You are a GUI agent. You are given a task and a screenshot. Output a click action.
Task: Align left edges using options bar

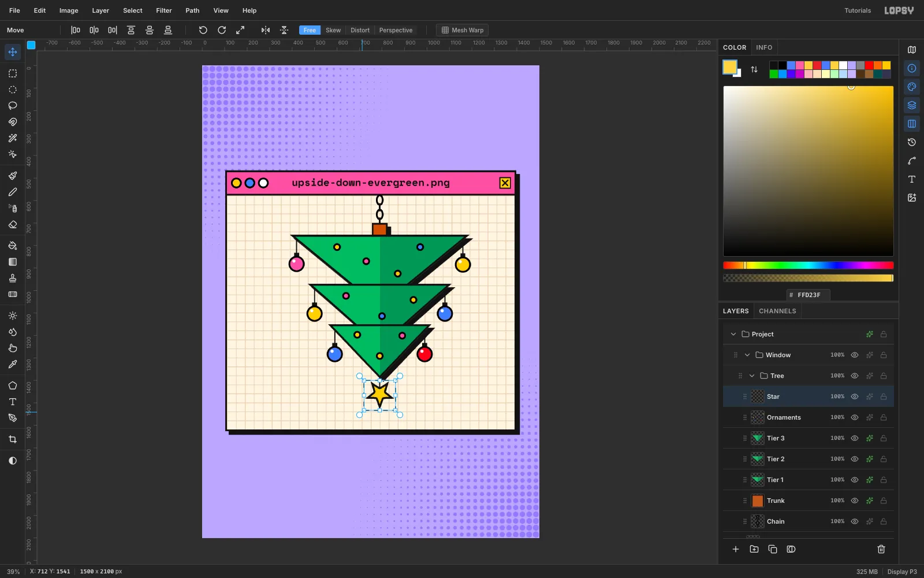pos(76,30)
